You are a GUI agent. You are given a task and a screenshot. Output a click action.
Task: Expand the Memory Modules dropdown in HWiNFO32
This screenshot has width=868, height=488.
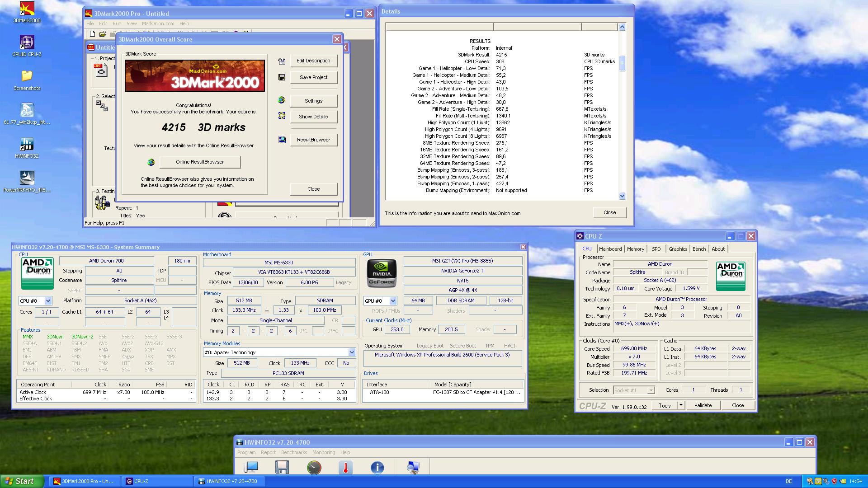(351, 352)
